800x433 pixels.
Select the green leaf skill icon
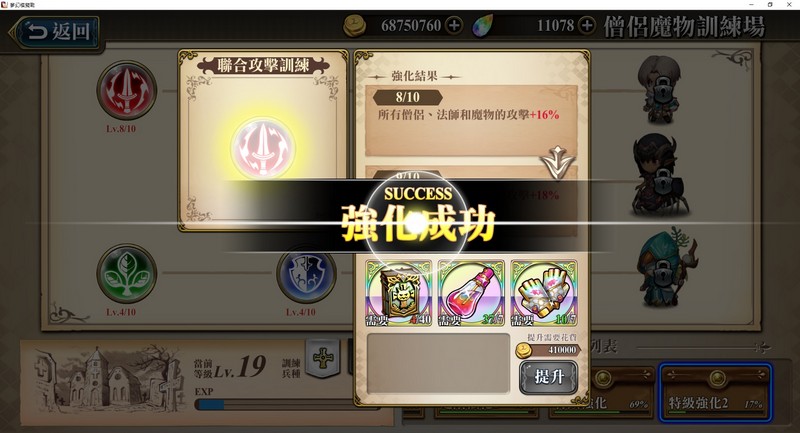tap(127, 273)
